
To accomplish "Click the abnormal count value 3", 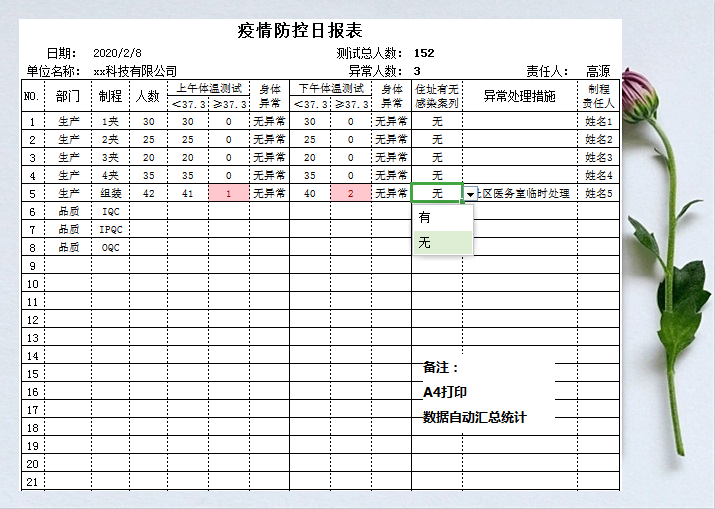I will point(417,71).
